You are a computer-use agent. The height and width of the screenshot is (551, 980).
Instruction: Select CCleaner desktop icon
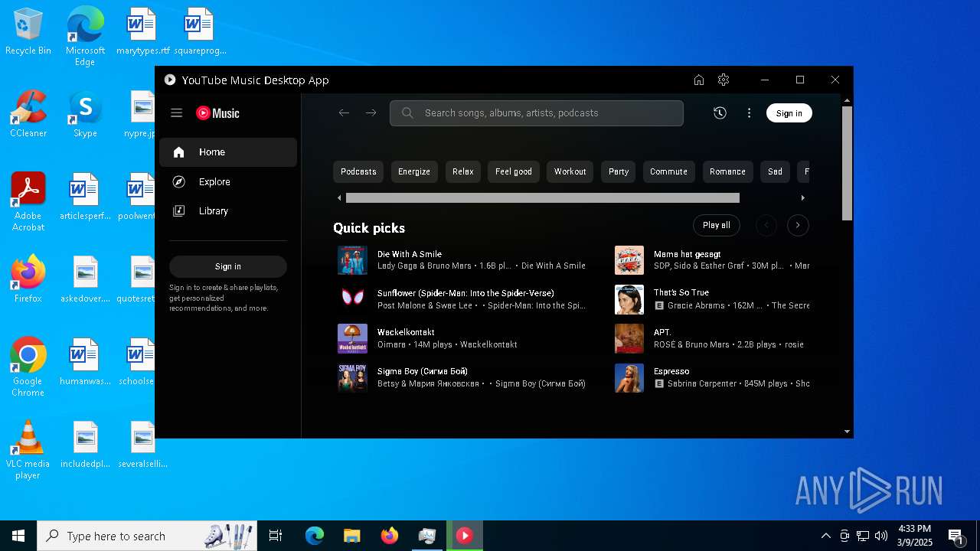point(28,115)
